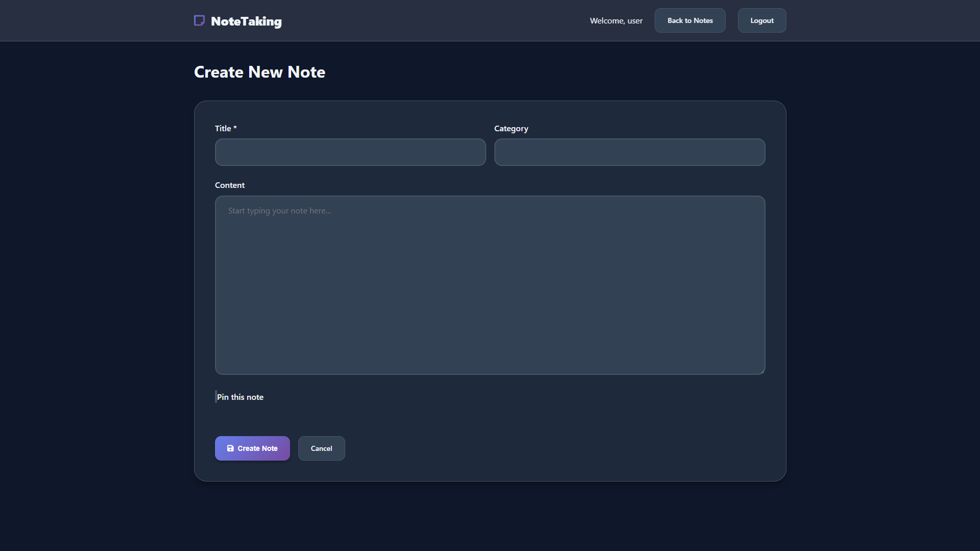Click the floppy disk save icon

230,448
